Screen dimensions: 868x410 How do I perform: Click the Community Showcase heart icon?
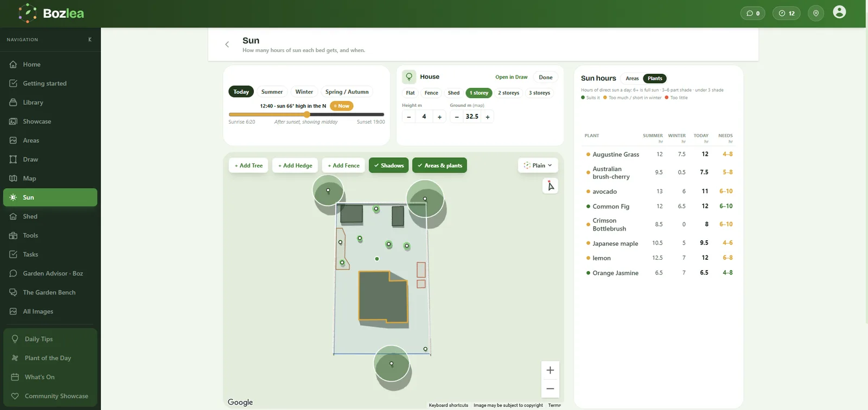(x=15, y=396)
